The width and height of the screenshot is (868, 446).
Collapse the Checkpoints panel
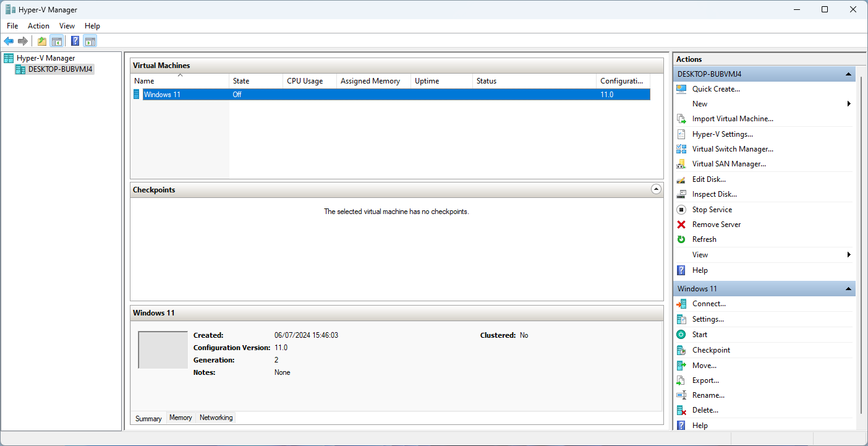656,190
